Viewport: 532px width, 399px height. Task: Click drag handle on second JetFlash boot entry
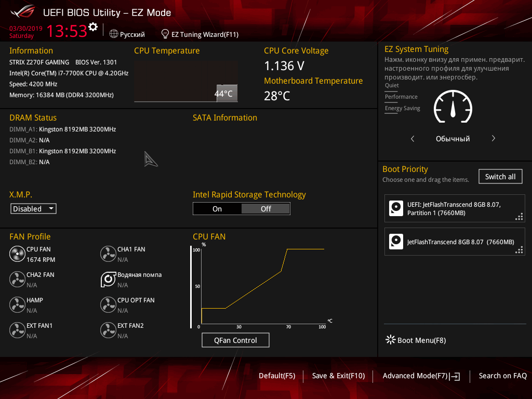tap(519, 250)
